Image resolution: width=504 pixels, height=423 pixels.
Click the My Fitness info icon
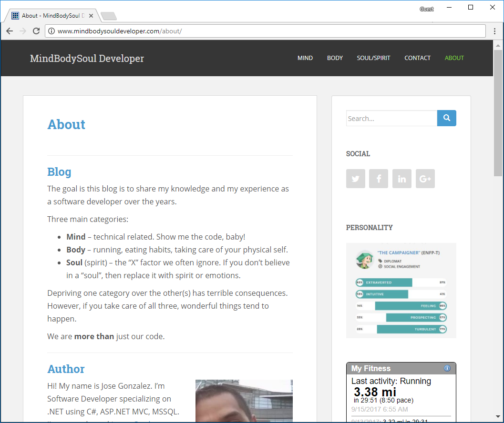[x=447, y=368]
